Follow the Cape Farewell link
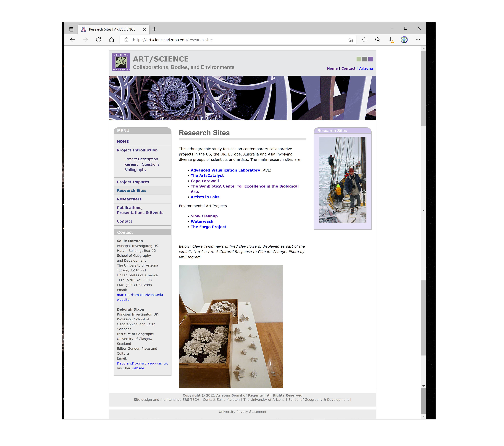This screenshot has width=504, height=446. coord(204,181)
